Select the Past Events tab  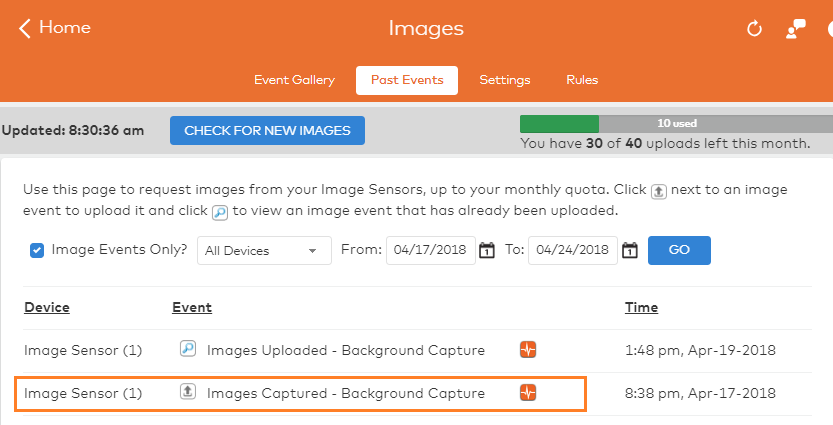pos(407,80)
